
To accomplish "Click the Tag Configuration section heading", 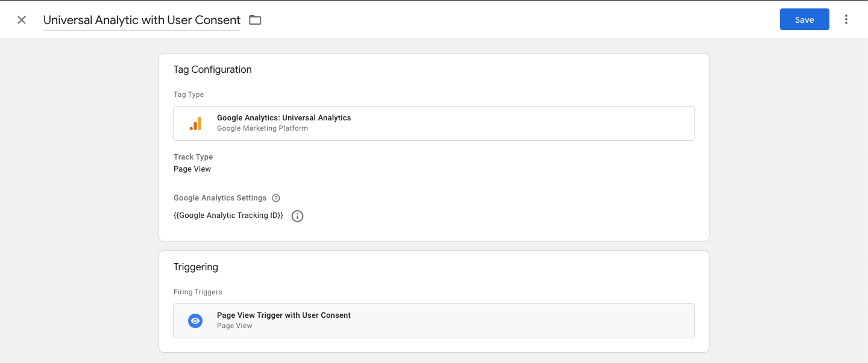I will pos(213,69).
